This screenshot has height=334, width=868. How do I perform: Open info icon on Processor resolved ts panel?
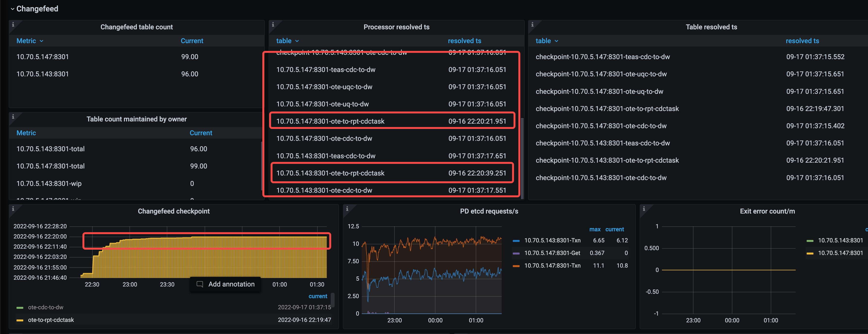pos(273,24)
